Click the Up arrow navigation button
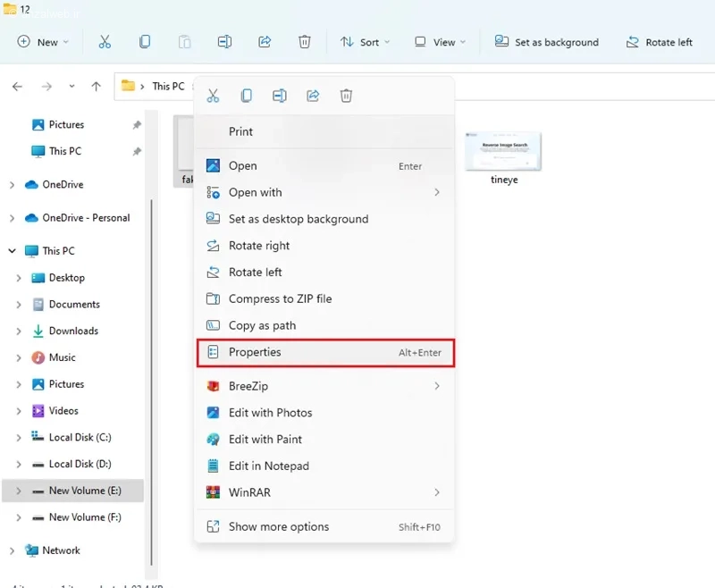The image size is (715, 588). click(96, 86)
